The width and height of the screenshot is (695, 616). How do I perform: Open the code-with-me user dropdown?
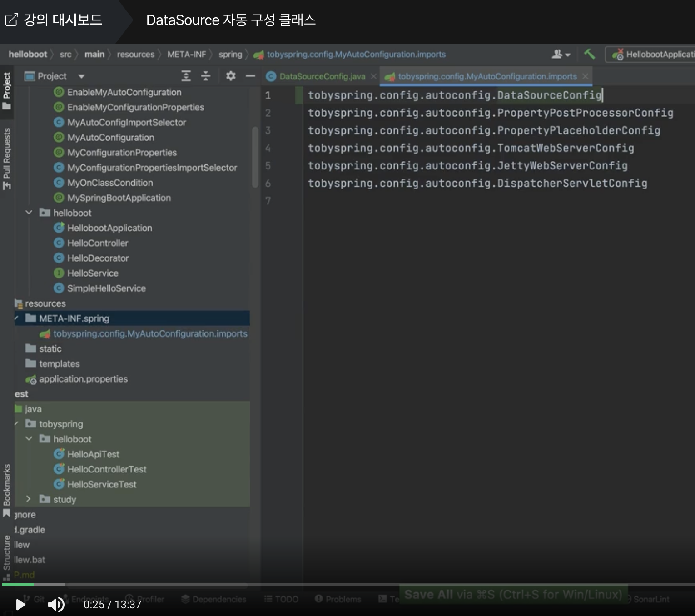point(561,55)
